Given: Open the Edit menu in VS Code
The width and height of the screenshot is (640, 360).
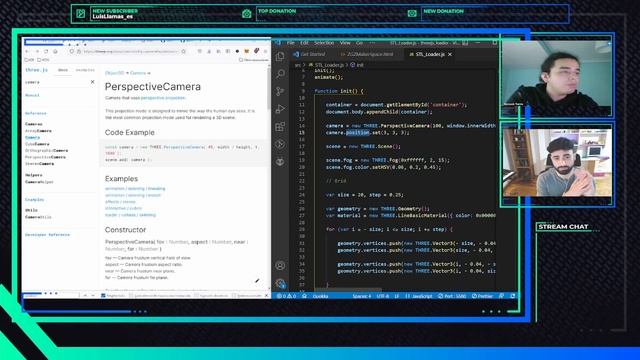Looking at the screenshot, I should click(304, 42).
